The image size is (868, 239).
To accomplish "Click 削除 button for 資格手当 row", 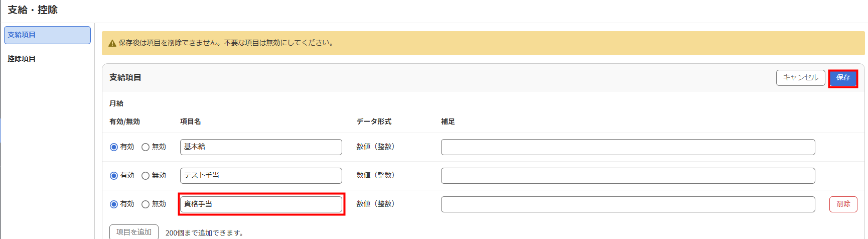I will [x=843, y=204].
